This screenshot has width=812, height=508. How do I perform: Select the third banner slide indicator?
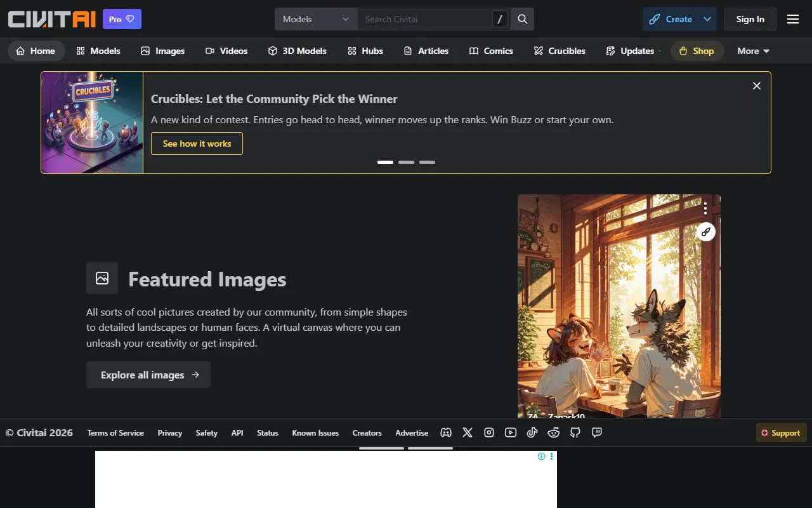[427, 162]
